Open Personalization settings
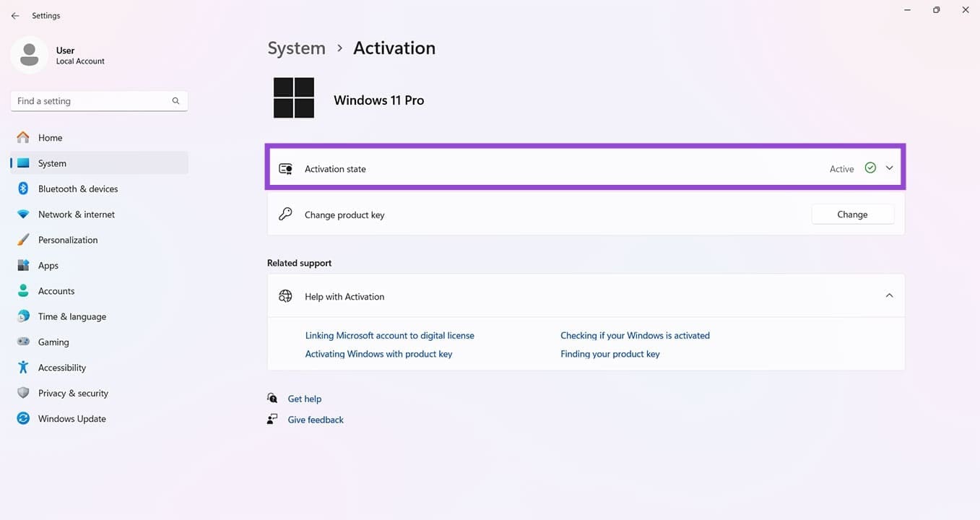 (99, 240)
